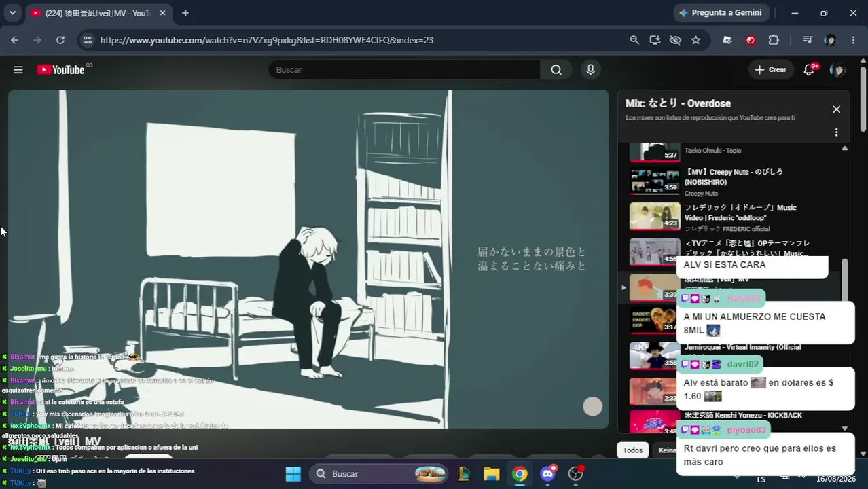Click the YouTube search magnifier button
The width and height of the screenshot is (868, 489).
pos(556,69)
